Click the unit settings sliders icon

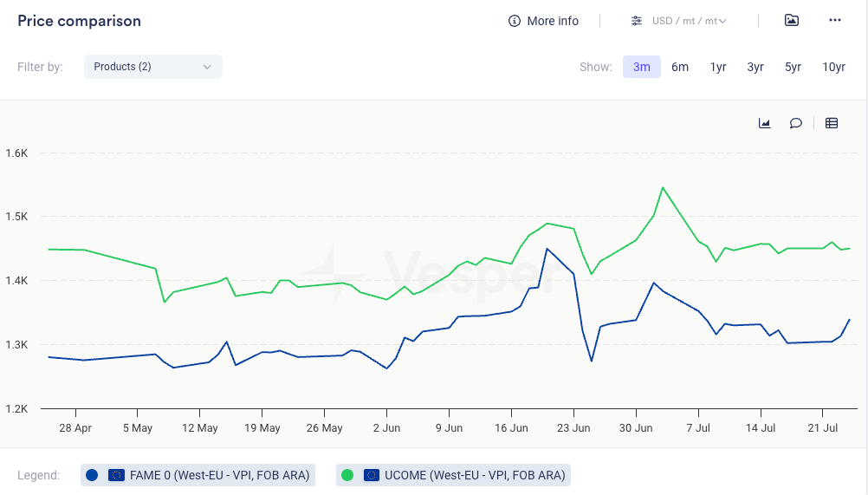pos(637,21)
